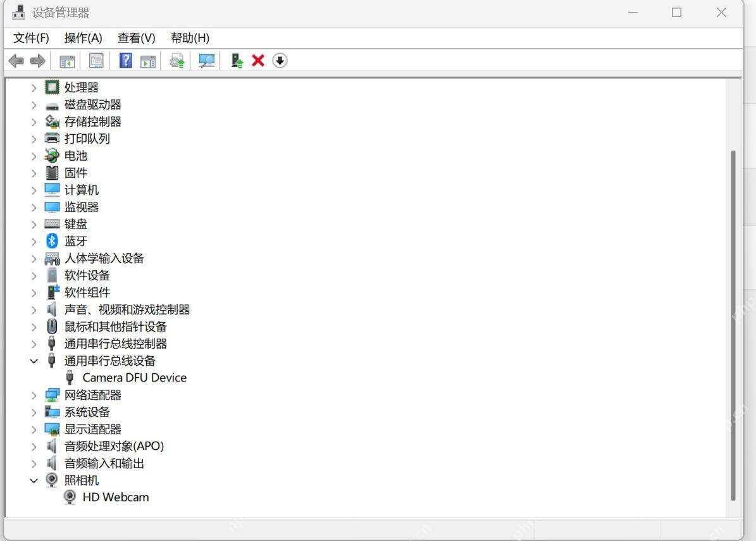
Task: Click the Forward arrow toolbar icon
Action: 37,61
